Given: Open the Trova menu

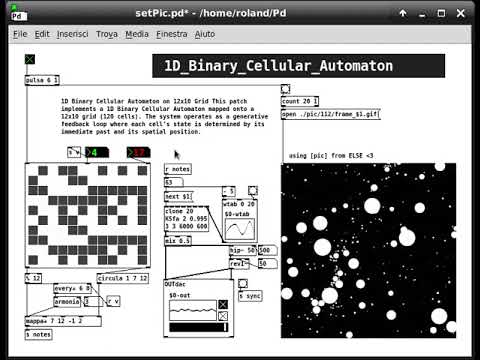Looking at the screenshot, I should (x=107, y=34).
